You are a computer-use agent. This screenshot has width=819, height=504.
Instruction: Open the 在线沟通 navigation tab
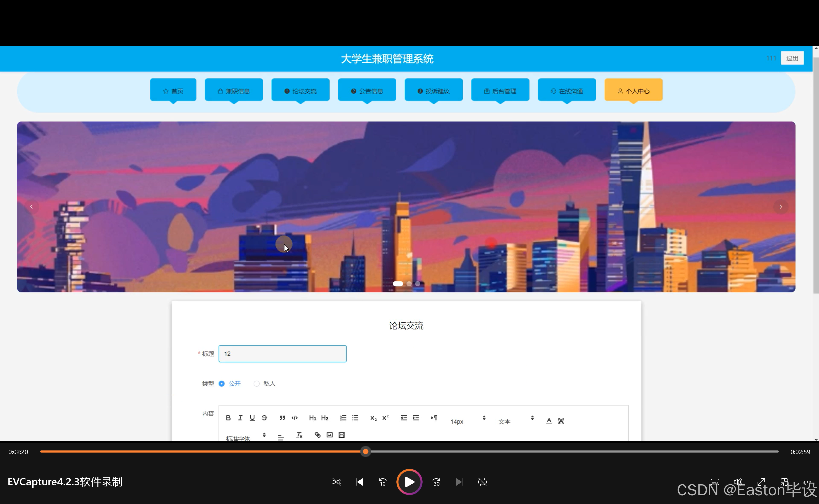tap(567, 91)
